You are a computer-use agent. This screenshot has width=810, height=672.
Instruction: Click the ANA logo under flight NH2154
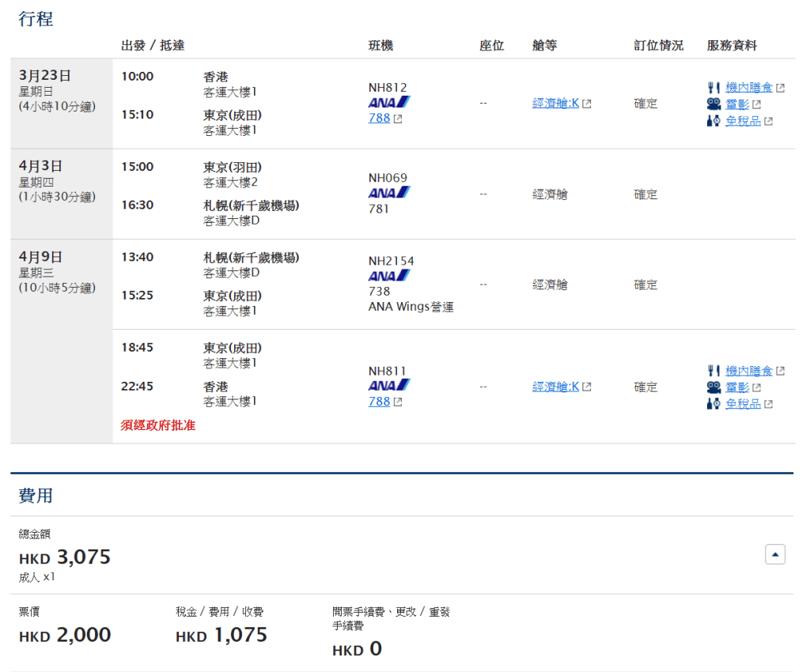(x=389, y=276)
